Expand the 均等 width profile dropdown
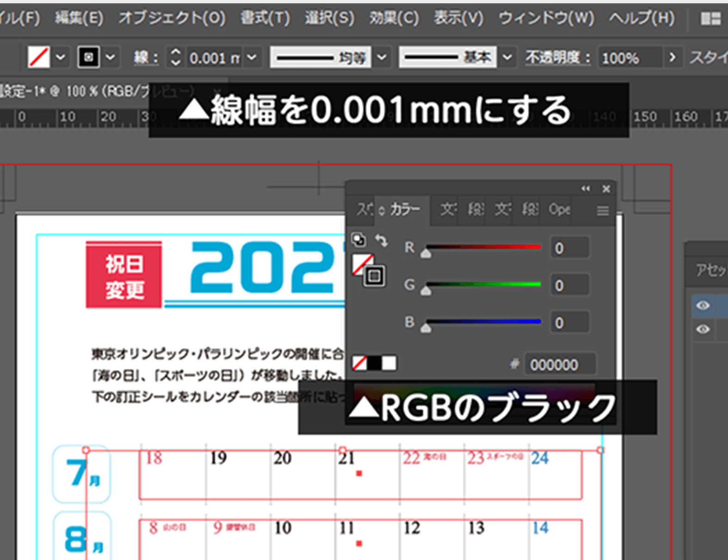This screenshot has width=728, height=560. coord(382,58)
